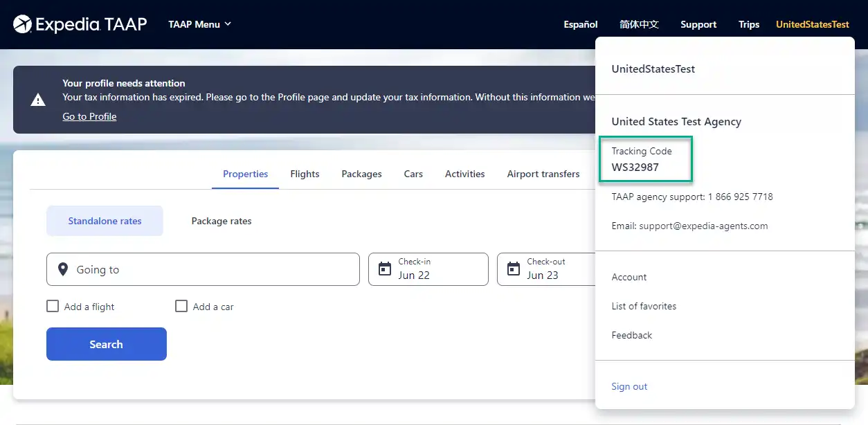
Task: Go to the Activities tab
Action: [464, 174]
